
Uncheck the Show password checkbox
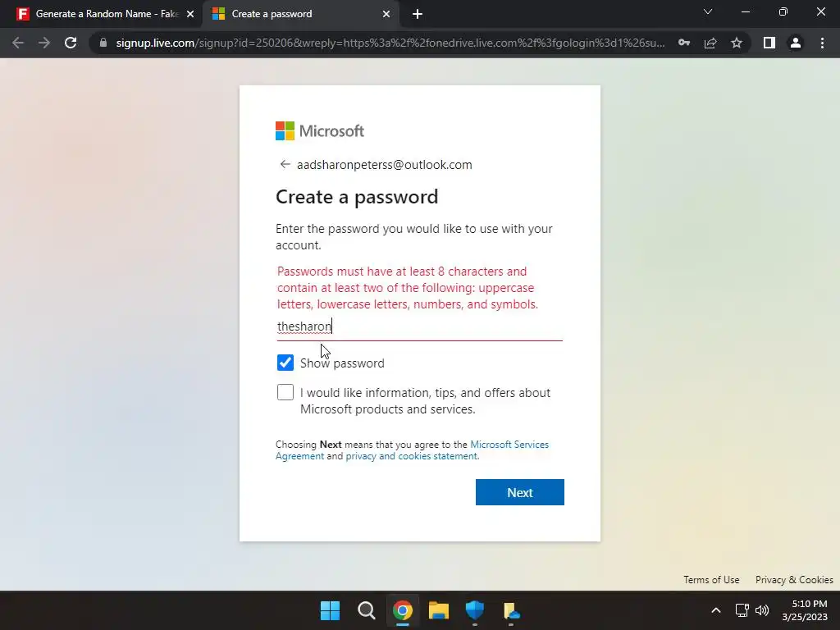285,363
